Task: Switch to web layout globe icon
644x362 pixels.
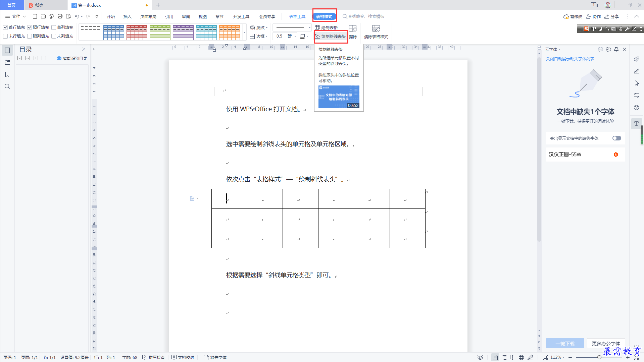Action: coord(521,357)
